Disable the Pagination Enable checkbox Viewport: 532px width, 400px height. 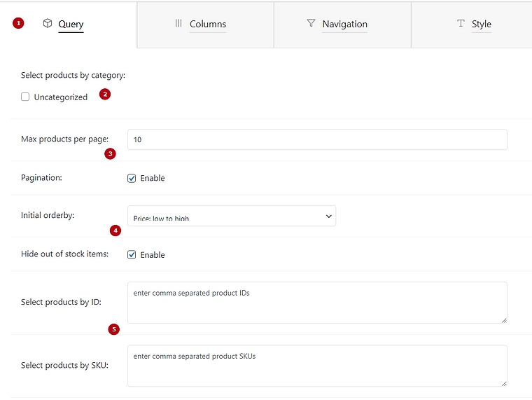[132, 178]
